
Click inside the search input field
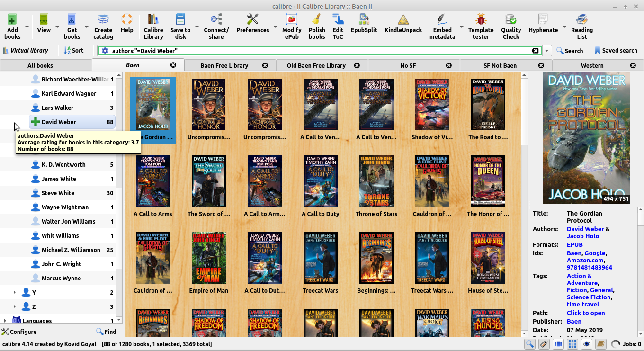pyautogui.click(x=320, y=51)
